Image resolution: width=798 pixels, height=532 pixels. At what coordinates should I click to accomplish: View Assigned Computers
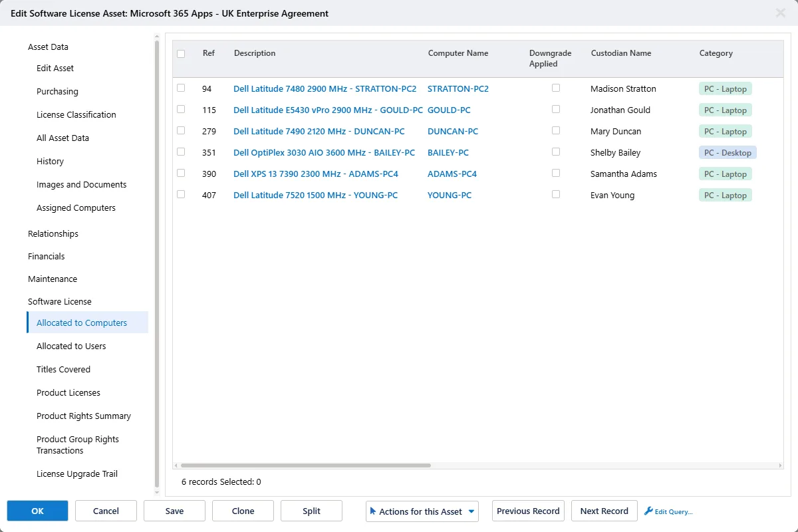pyautogui.click(x=76, y=208)
